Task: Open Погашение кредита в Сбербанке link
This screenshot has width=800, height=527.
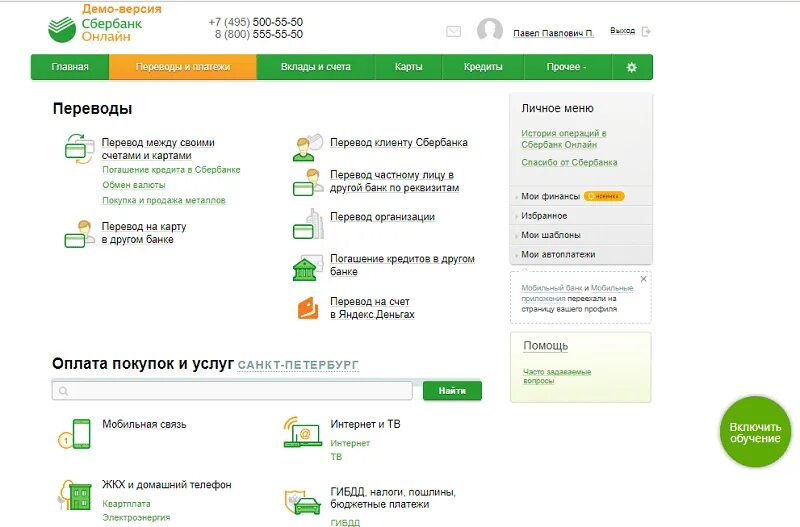Action: (171, 170)
